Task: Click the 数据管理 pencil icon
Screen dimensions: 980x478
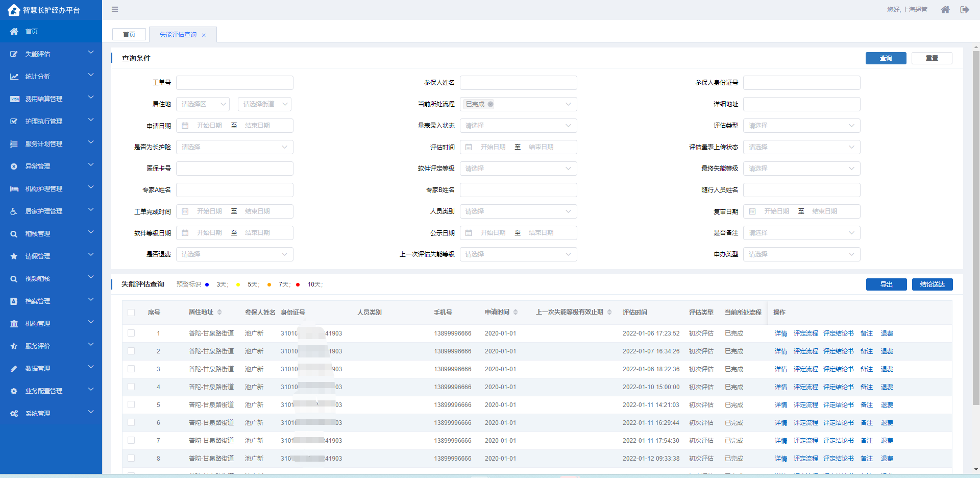Action: (14, 368)
